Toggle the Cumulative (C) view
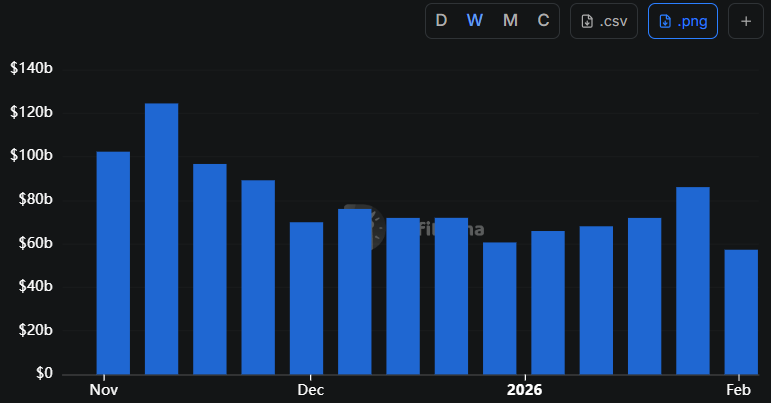 (x=543, y=21)
